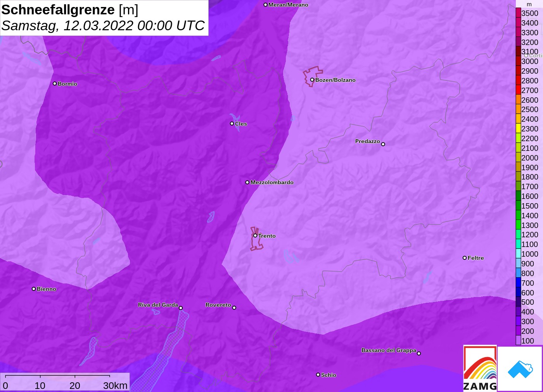The height and width of the screenshot is (392, 543).
Task: Click the Trento city marker
Action: point(255,235)
